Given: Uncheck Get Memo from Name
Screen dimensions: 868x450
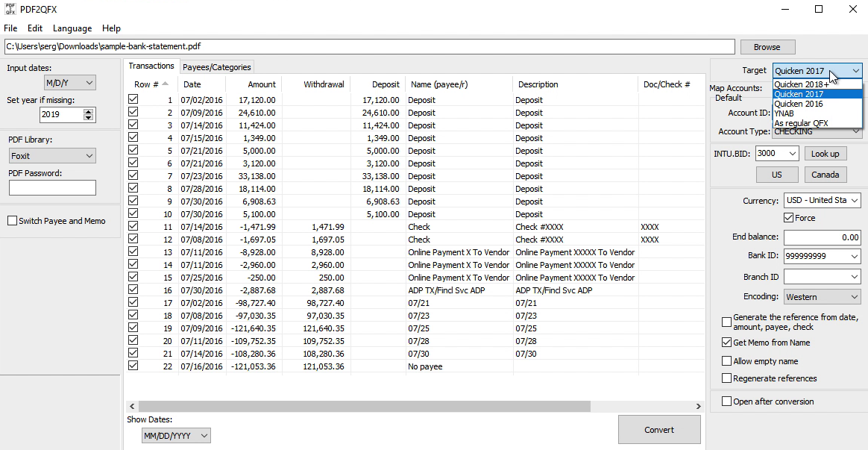Looking at the screenshot, I should (x=727, y=343).
